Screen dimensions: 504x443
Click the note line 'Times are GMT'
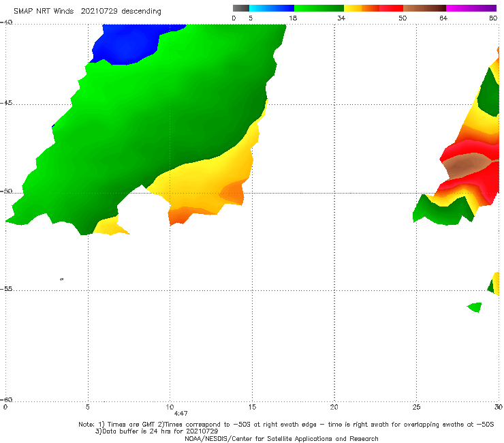pyautogui.click(x=133, y=425)
